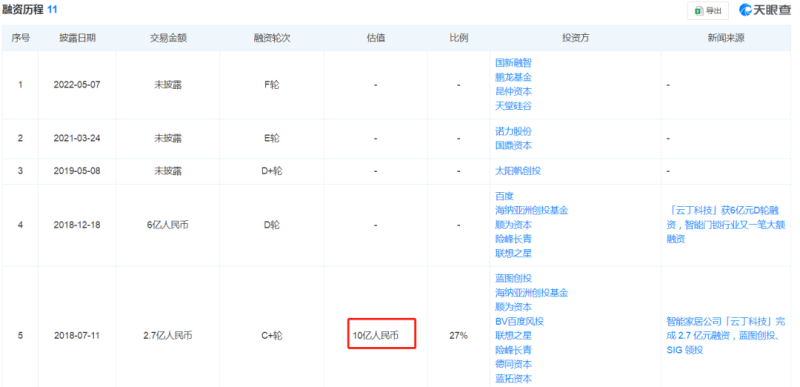Click the 新闻来源 column header
Screen dimensions: 800x387
click(726, 38)
